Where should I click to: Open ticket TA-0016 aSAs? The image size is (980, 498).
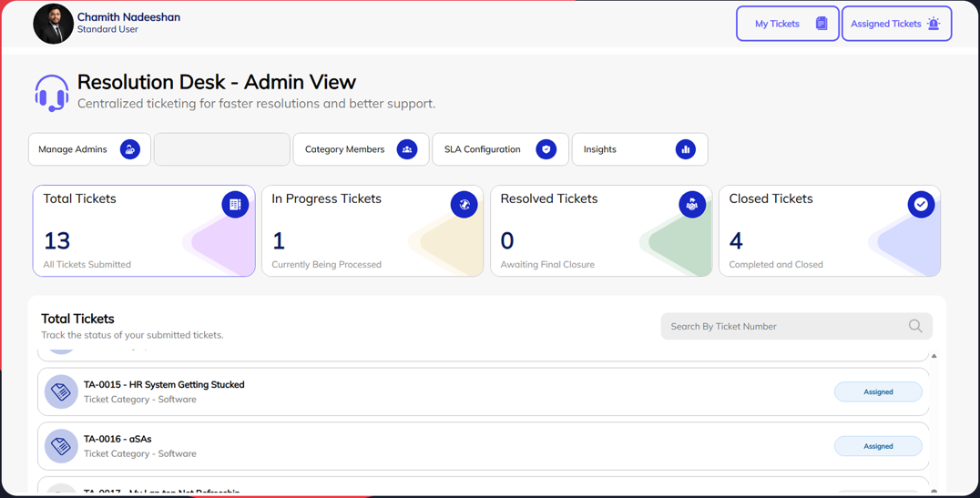483,446
